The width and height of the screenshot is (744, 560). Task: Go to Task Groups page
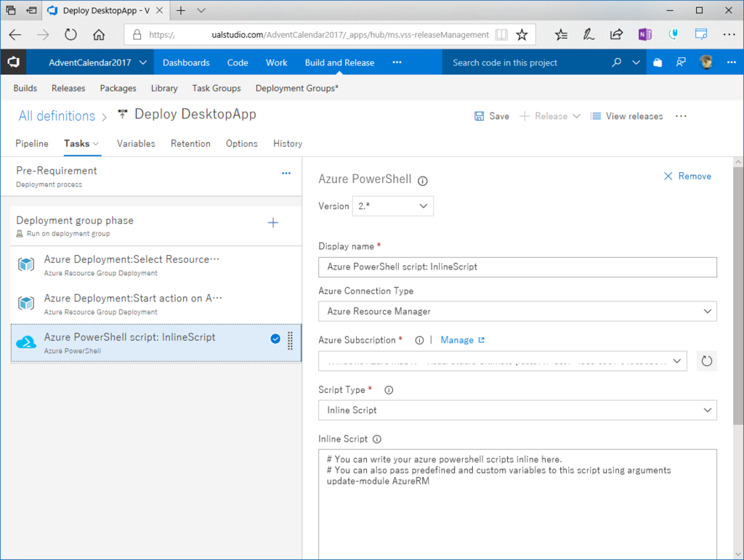[217, 88]
